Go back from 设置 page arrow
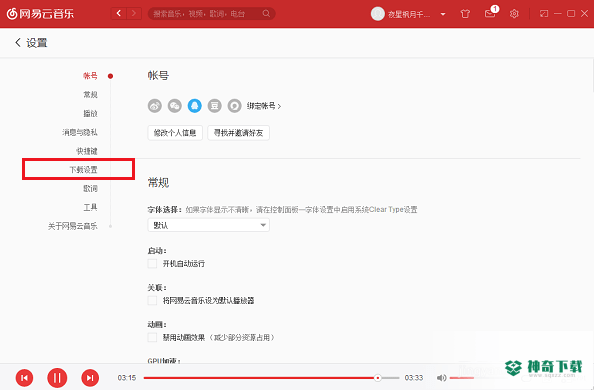 (x=17, y=42)
